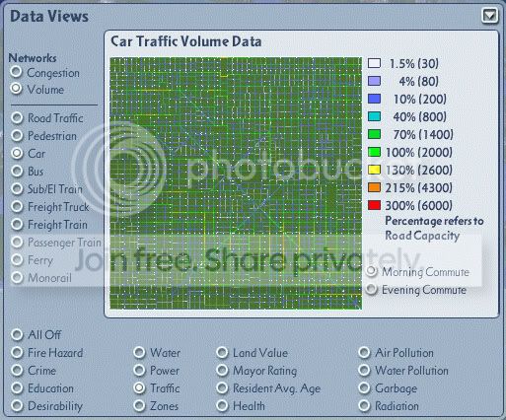The width and height of the screenshot is (506, 420).
Task: Choose the Ferry network option
Action: [17, 259]
